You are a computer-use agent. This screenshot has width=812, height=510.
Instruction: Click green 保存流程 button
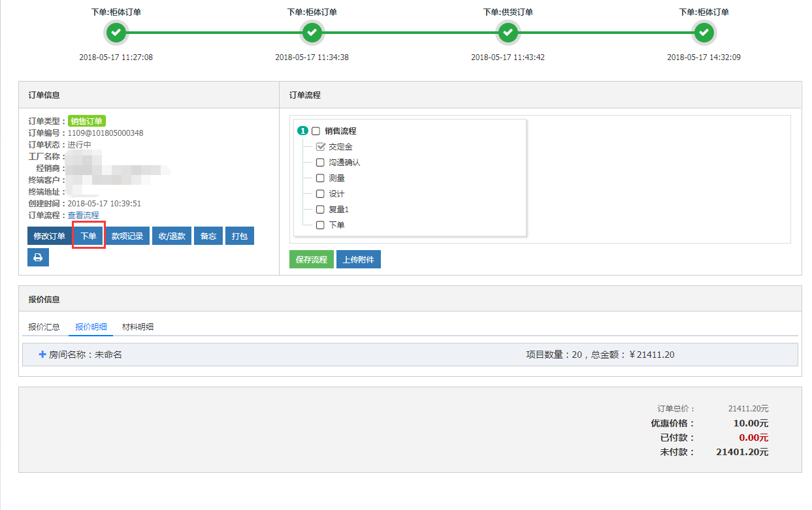click(311, 260)
